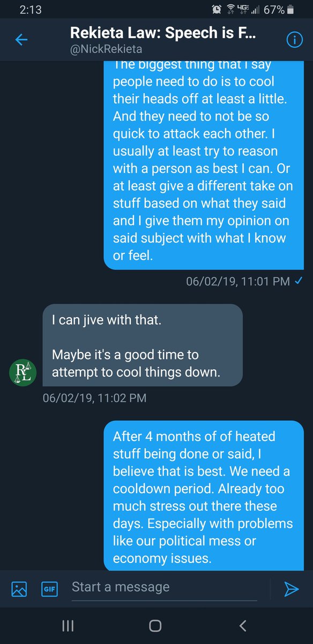
Task: Focus the Start a message field
Action: tap(164, 588)
